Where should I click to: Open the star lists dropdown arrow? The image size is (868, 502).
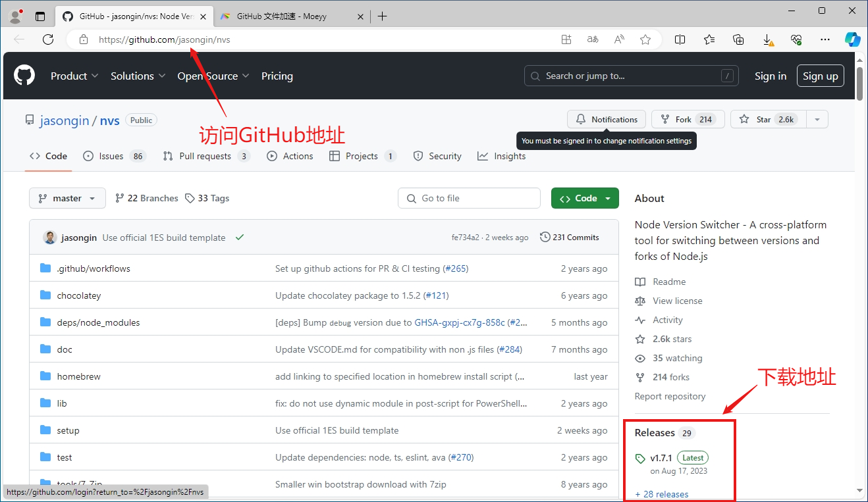click(x=817, y=119)
